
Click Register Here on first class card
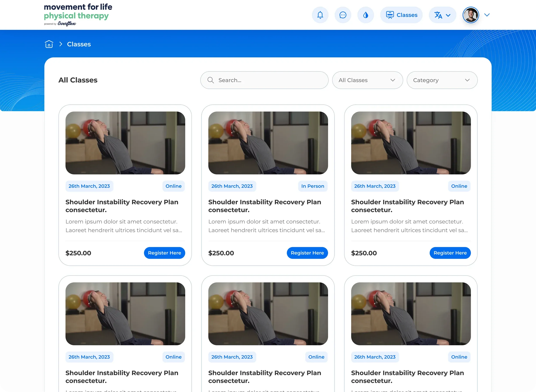tap(164, 253)
